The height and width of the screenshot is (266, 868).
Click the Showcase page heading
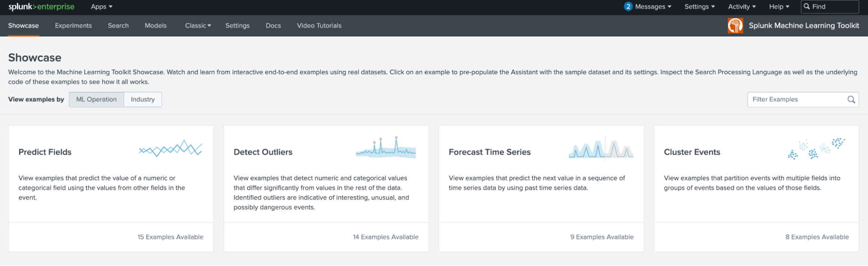tap(35, 58)
